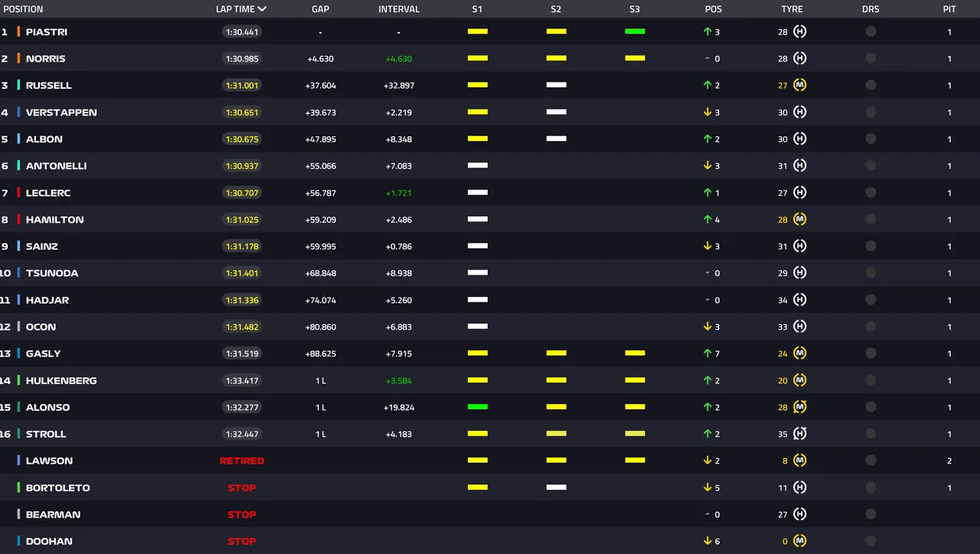Click Lawson's pit count 2
Screen dimensions: 980x554
(949, 461)
